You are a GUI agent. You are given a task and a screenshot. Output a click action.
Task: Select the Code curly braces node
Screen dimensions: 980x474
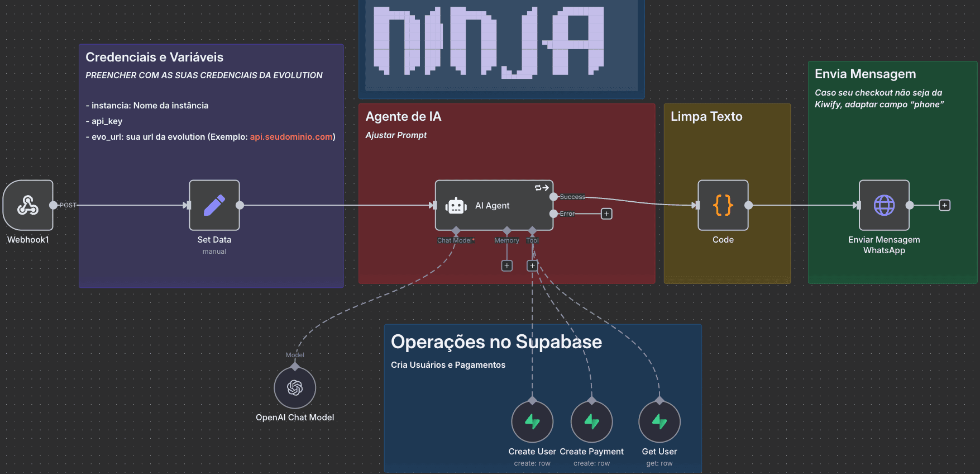pyautogui.click(x=723, y=205)
